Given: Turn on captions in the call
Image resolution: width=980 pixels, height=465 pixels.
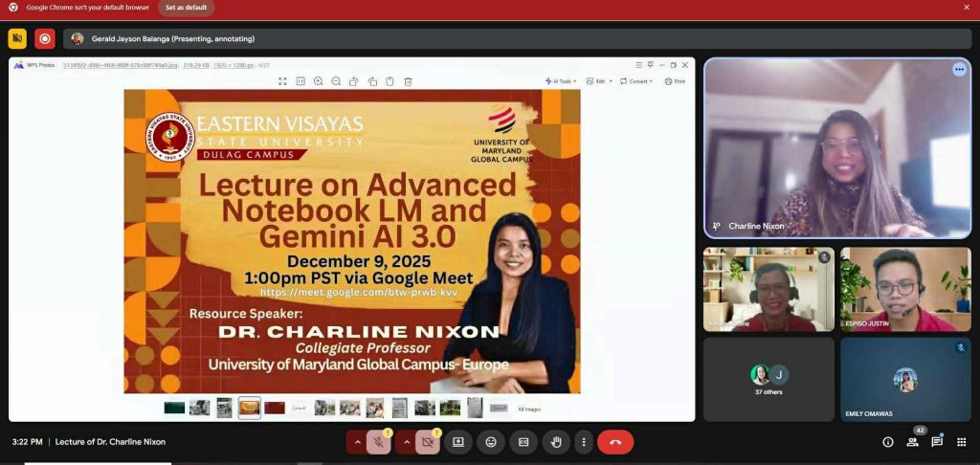Looking at the screenshot, I should [523, 442].
